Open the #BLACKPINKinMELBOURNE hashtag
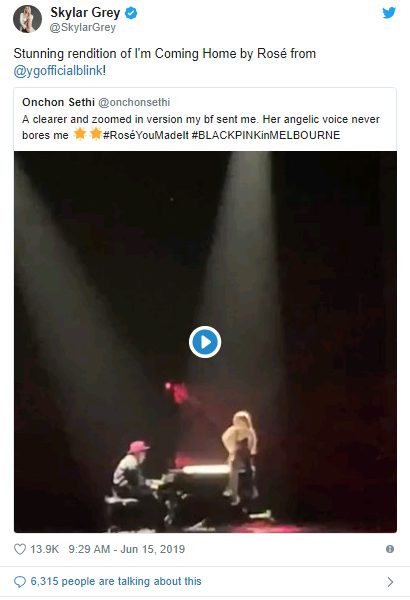Viewport: 410px width, 600px height. (x=266, y=135)
